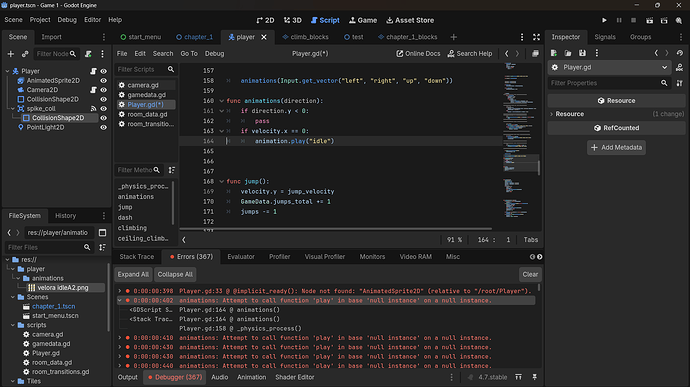This screenshot has height=387, width=690.
Task: Toggle alphabetical sorting of methods list
Action: point(172,170)
